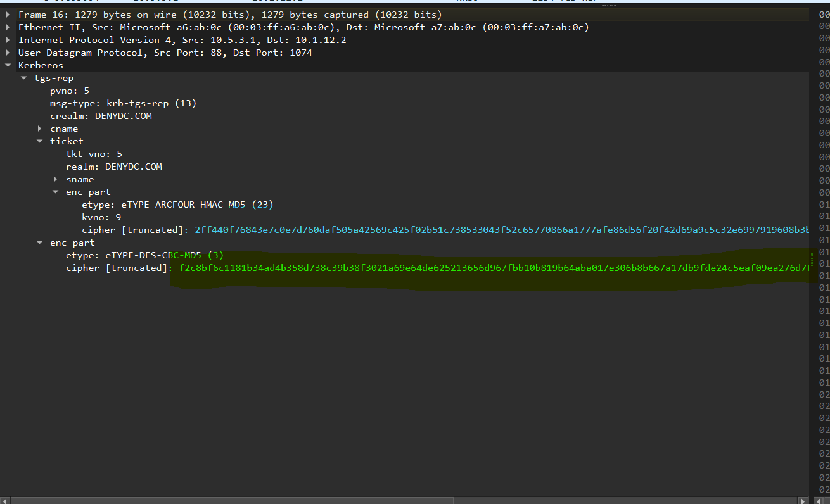Collapse the Kerberos section arrow
830x504 pixels.
tap(8, 65)
